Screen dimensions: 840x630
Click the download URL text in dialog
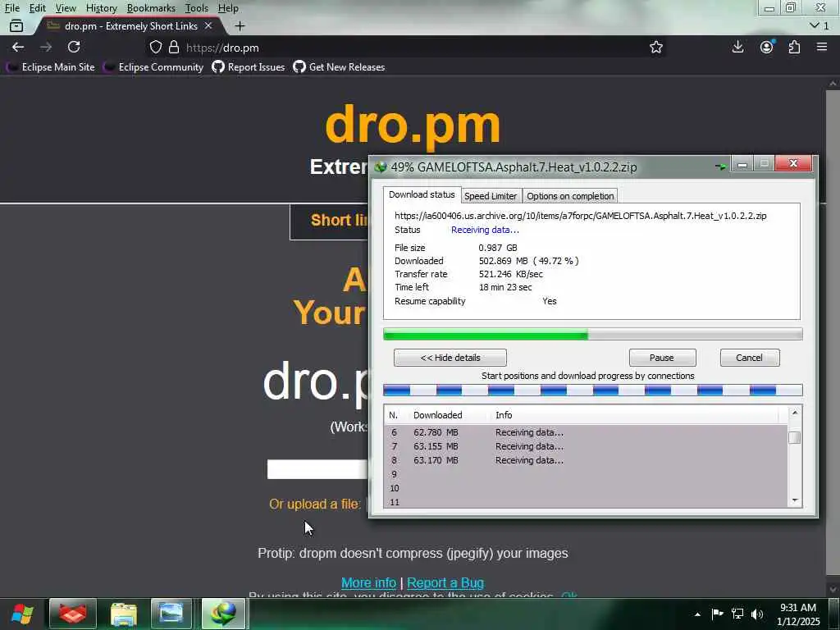point(580,216)
